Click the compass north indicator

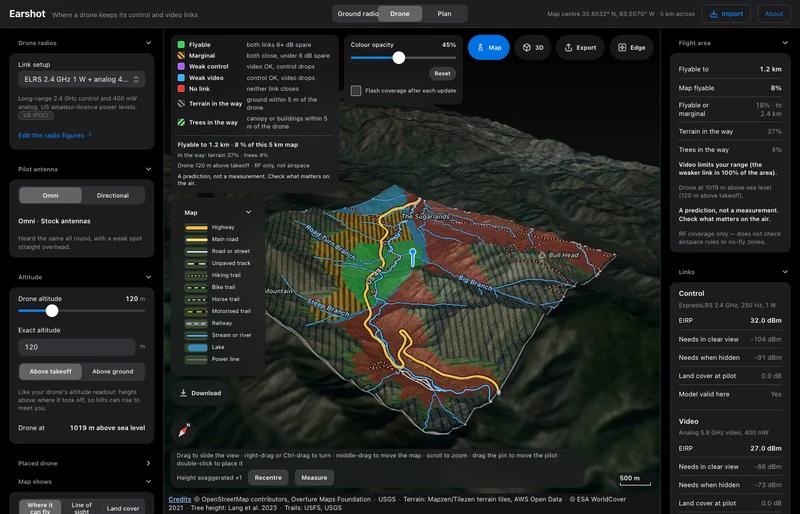point(184,431)
